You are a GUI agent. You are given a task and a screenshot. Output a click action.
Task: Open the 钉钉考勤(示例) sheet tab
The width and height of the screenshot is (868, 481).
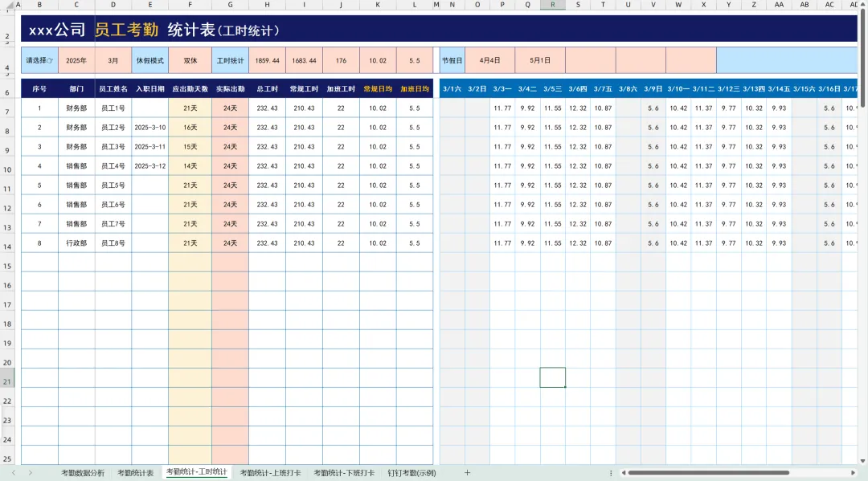pos(411,473)
